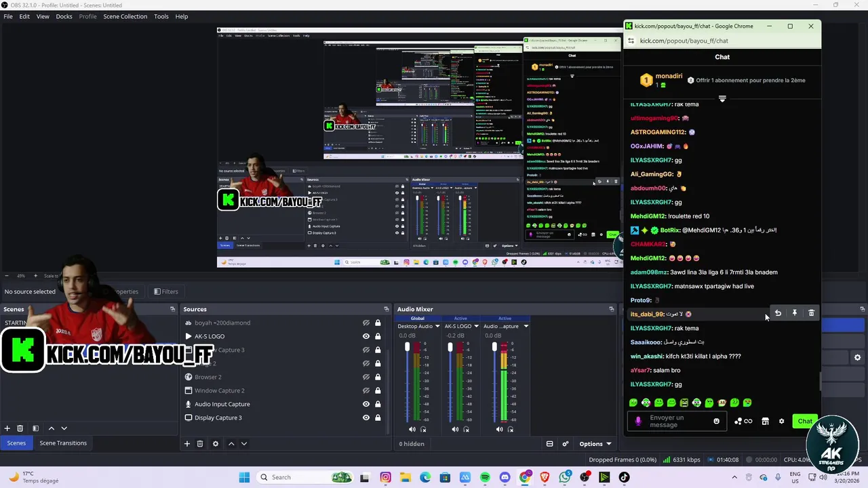Add a new scene with plus icon

click(7, 428)
